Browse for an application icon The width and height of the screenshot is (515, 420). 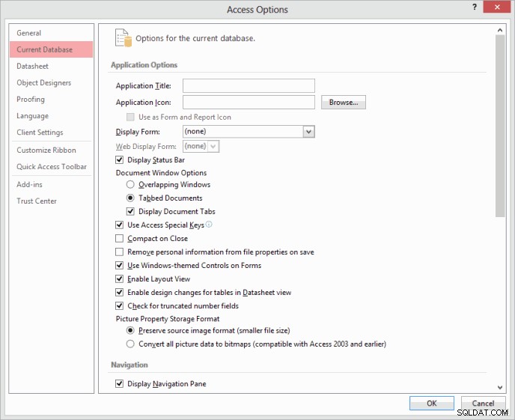point(344,102)
